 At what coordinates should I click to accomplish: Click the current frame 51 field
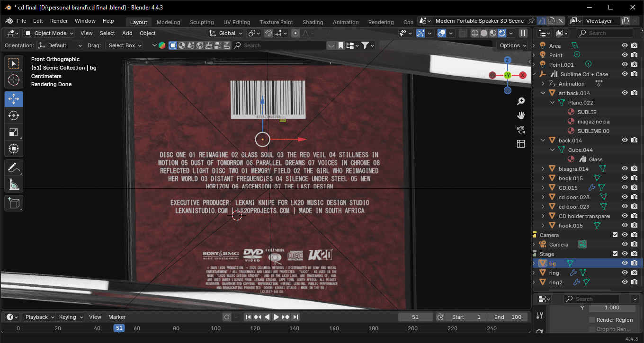(415, 317)
